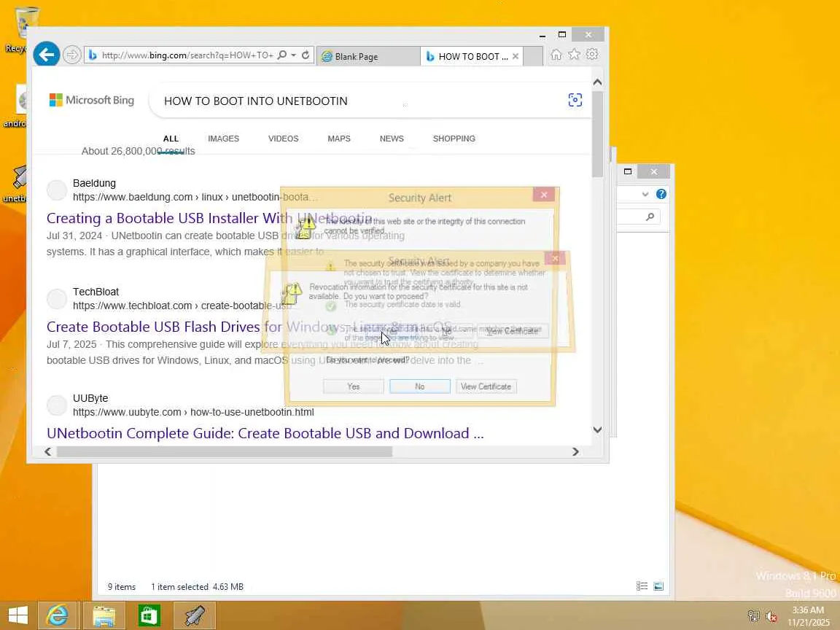This screenshot has width=840, height=630.
Task: Switch to IMAGES results
Action: click(223, 139)
